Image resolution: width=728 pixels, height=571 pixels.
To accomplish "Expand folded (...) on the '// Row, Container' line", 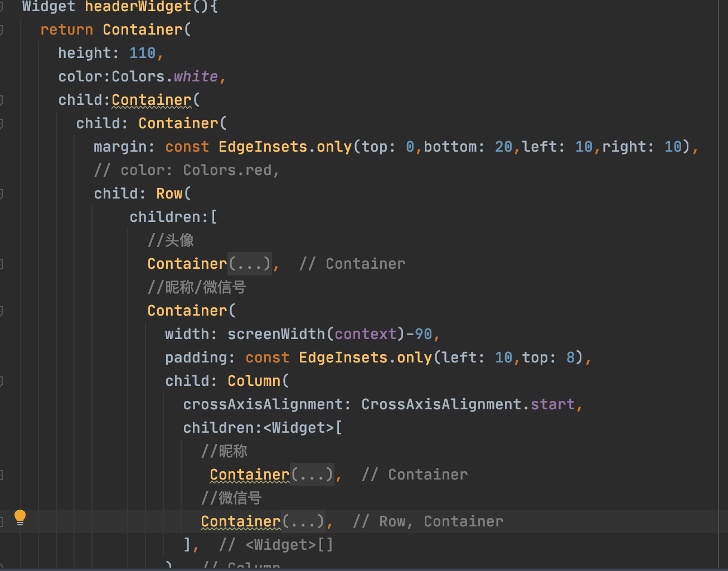I will pyautogui.click(x=303, y=521).
